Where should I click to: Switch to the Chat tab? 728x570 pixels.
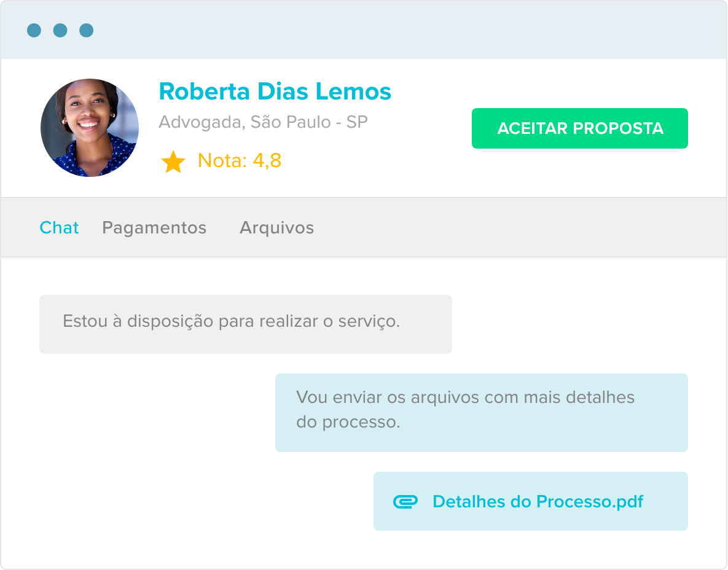[x=59, y=228]
